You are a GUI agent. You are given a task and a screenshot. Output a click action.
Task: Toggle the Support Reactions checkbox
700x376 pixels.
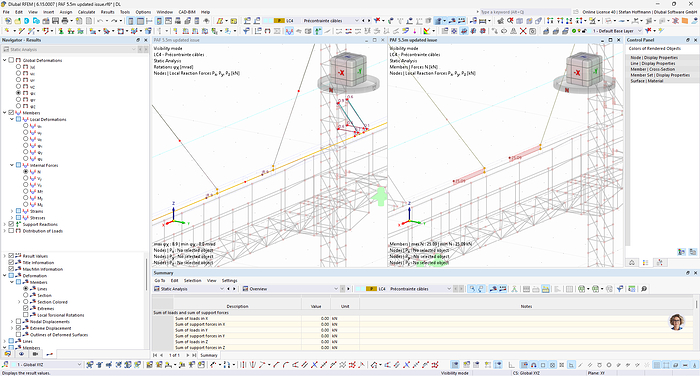coord(11,224)
